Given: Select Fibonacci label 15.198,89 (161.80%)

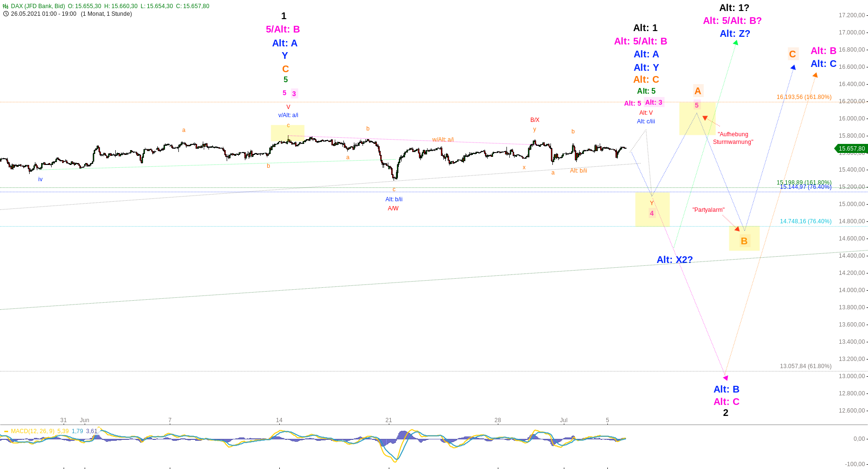Looking at the screenshot, I should point(804,183).
